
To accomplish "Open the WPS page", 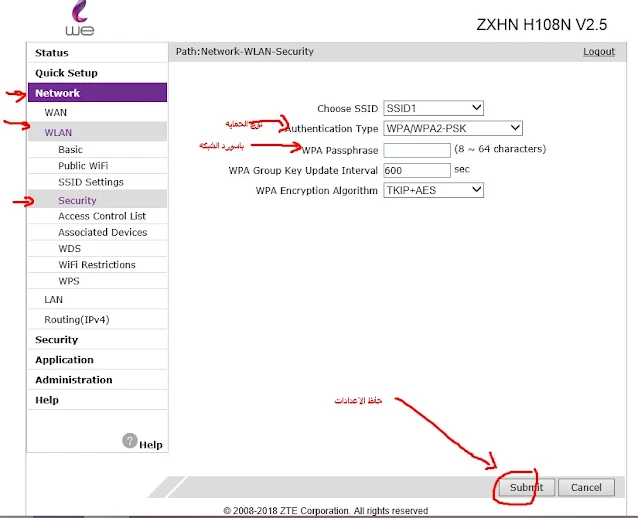I will pos(98,281).
